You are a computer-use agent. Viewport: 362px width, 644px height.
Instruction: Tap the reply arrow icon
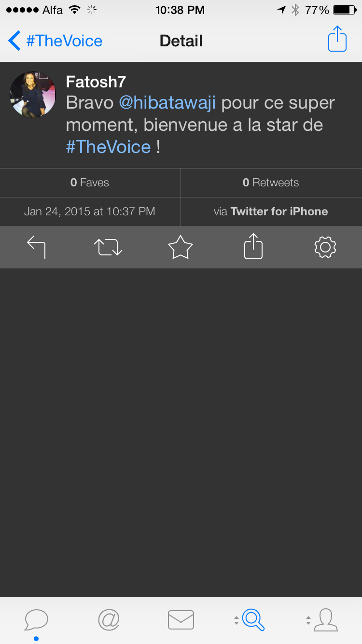[36, 247]
